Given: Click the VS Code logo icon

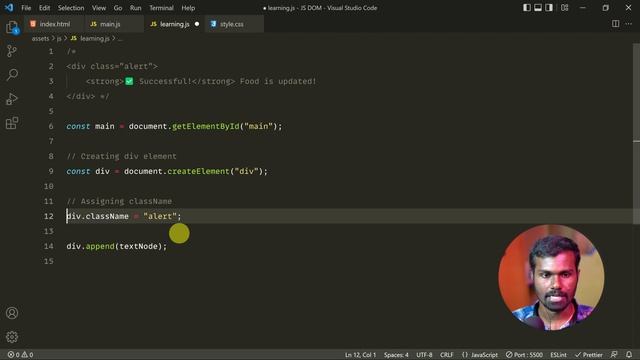Looking at the screenshot, I should point(9,8).
